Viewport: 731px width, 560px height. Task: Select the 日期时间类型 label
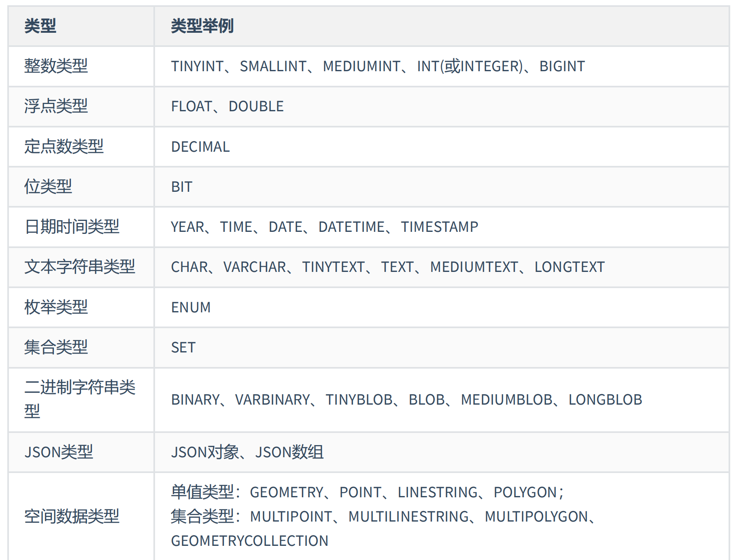(x=72, y=227)
